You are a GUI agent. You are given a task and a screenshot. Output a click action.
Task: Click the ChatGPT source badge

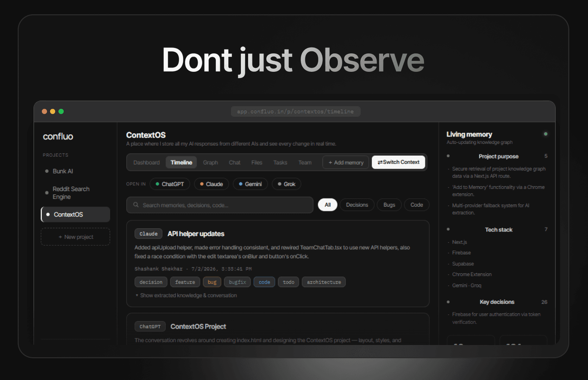click(150, 327)
